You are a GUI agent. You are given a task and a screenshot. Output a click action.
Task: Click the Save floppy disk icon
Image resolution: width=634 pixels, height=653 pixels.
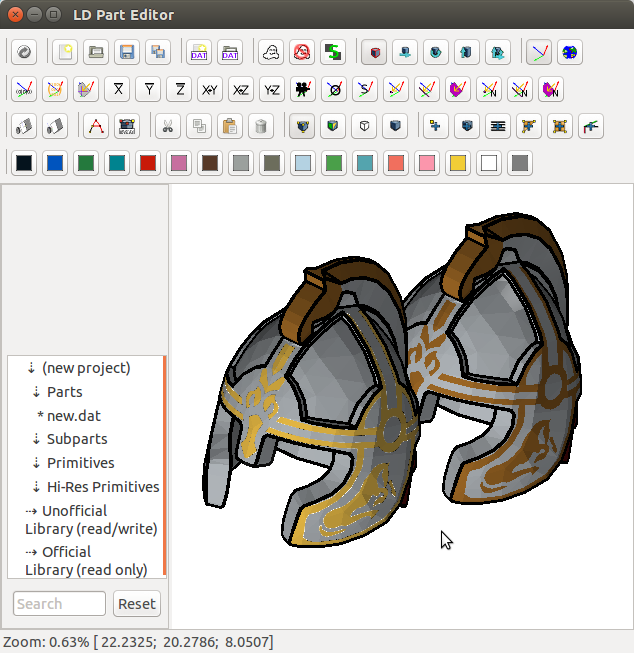[x=127, y=52]
